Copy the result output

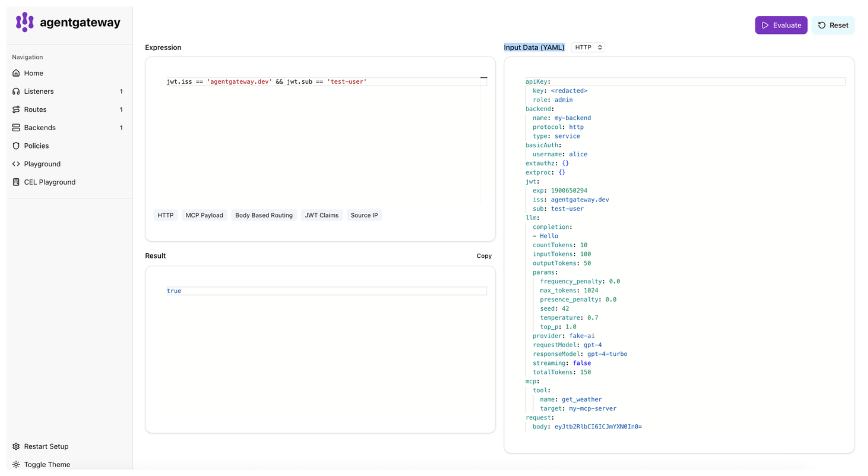[x=484, y=256]
